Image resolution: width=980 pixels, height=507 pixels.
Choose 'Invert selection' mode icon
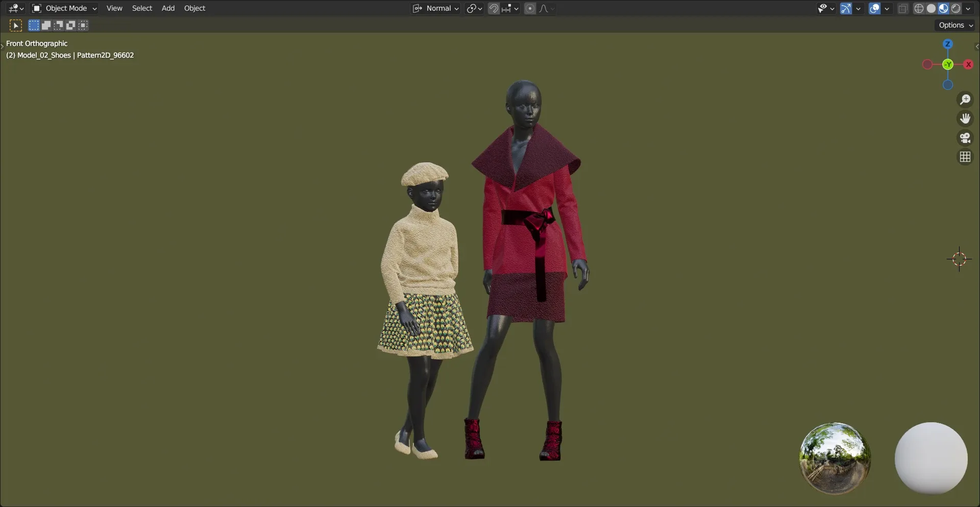click(70, 25)
